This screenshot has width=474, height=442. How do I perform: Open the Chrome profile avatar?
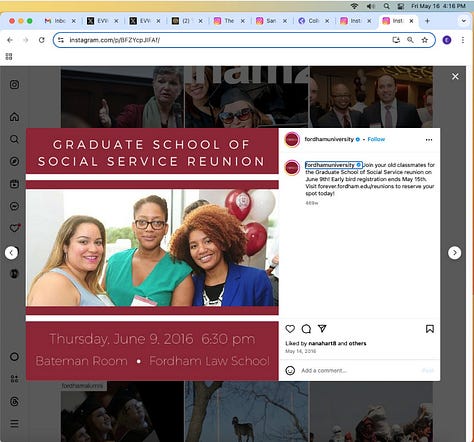click(447, 40)
